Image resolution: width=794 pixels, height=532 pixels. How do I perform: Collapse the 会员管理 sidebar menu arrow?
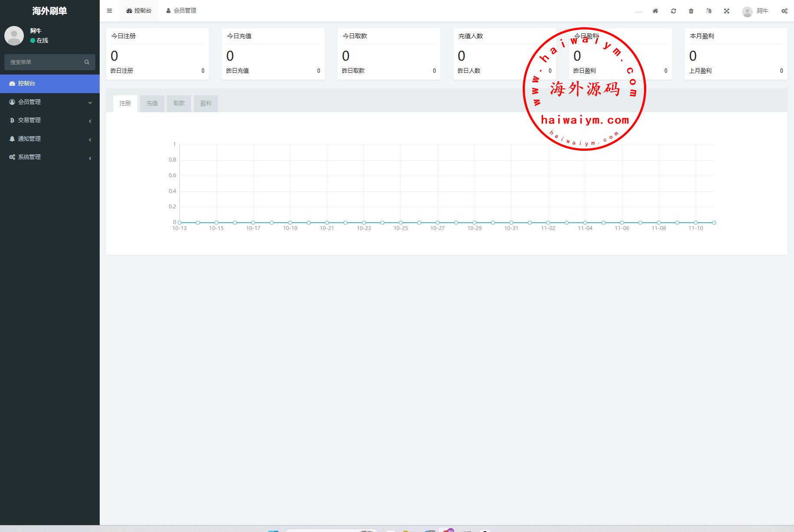click(90, 103)
